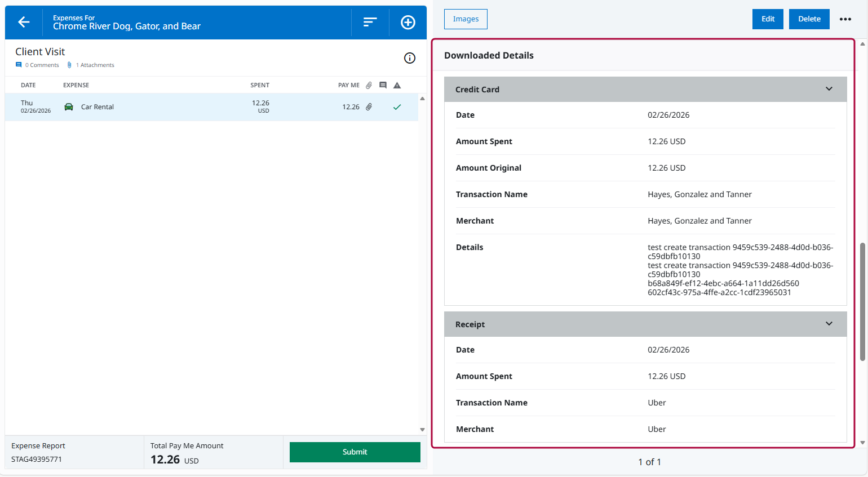Click the add expense plus icon

point(408,22)
